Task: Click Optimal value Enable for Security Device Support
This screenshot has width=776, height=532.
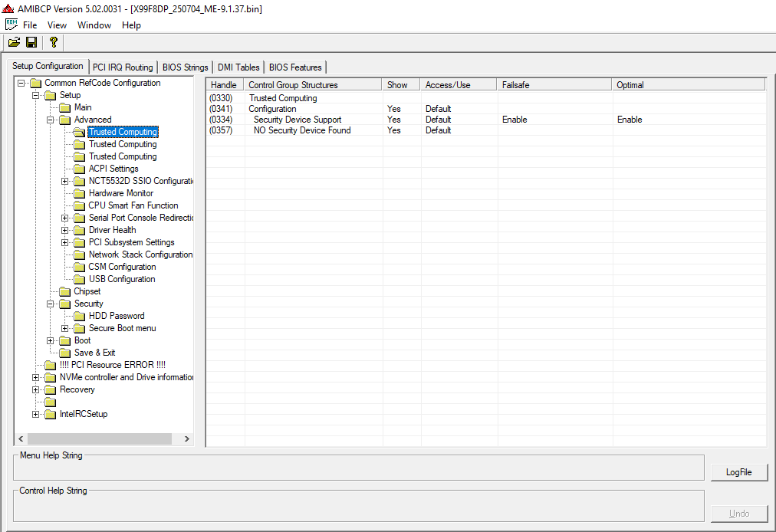Action: coord(630,120)
